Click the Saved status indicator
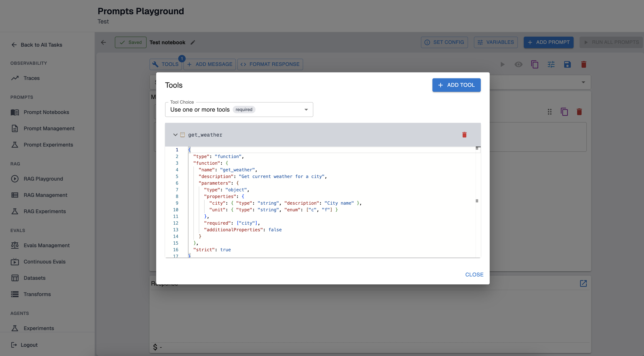644x356 pixels. click(130, 42)
